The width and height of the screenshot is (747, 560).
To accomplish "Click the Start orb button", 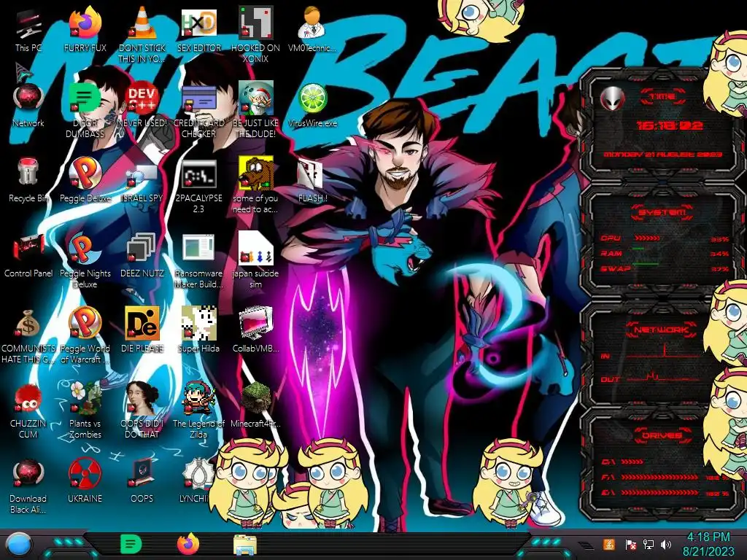I will (18, 545).
